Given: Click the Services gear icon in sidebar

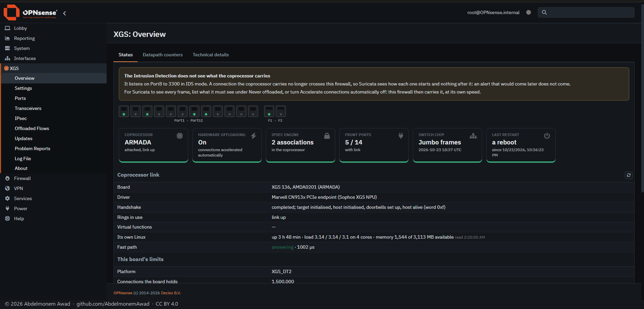Looking at the screenshot, I should pos(7,198).
